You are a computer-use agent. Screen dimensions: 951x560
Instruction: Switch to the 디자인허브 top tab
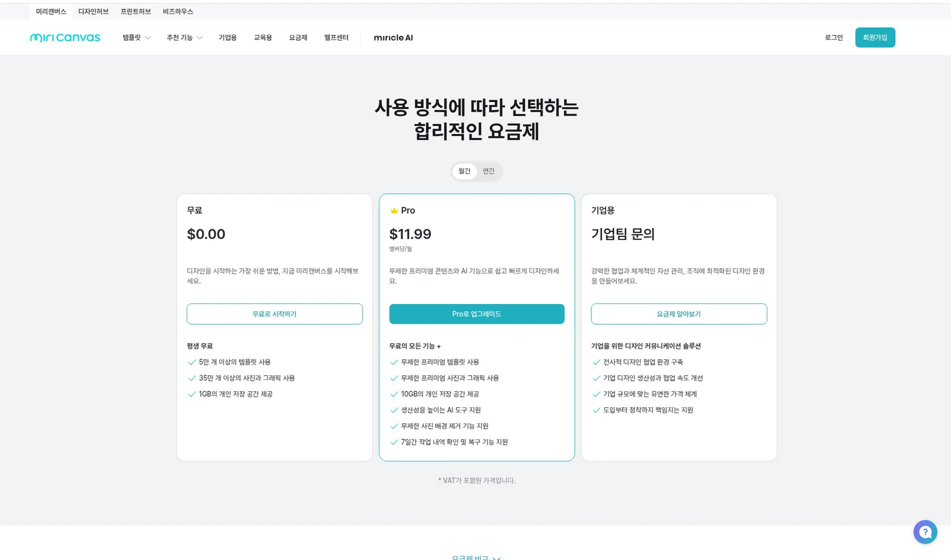[x=93, y=11]
